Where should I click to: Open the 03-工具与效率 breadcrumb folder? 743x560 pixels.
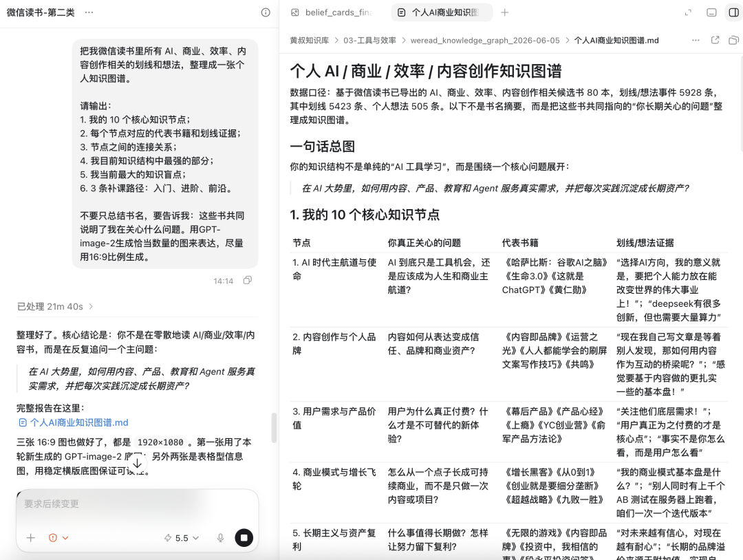(x=369, y=41)
